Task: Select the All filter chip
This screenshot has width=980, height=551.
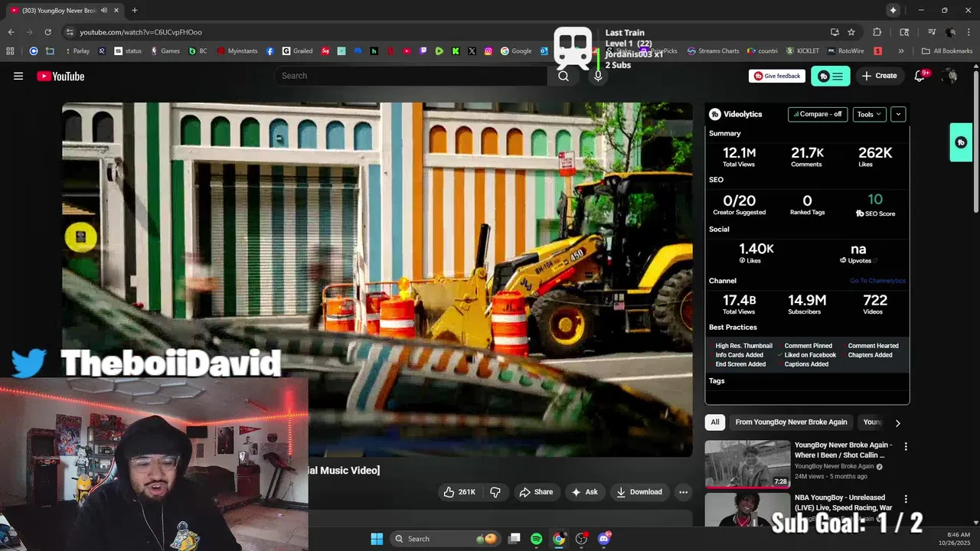Action: (x=715, y=422)
